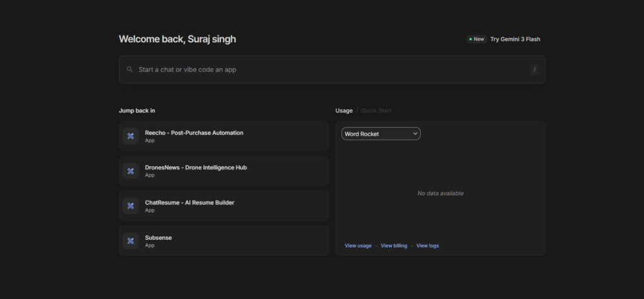
Task: Click the green New badge
Action: tap(477, 39)
